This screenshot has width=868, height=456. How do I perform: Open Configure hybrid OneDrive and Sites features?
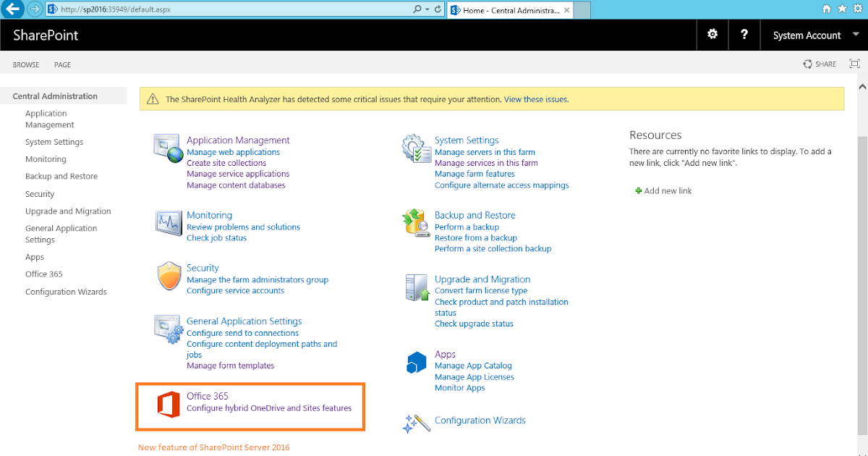[x=269, y=408]
